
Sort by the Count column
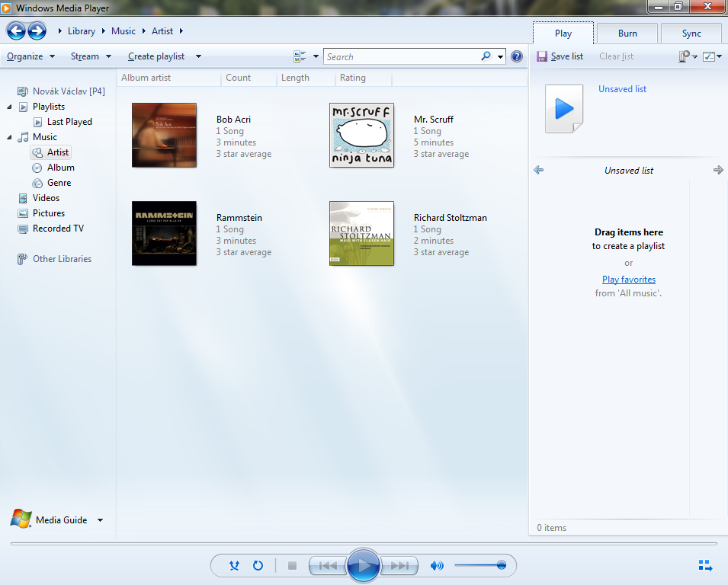point(249,78)
